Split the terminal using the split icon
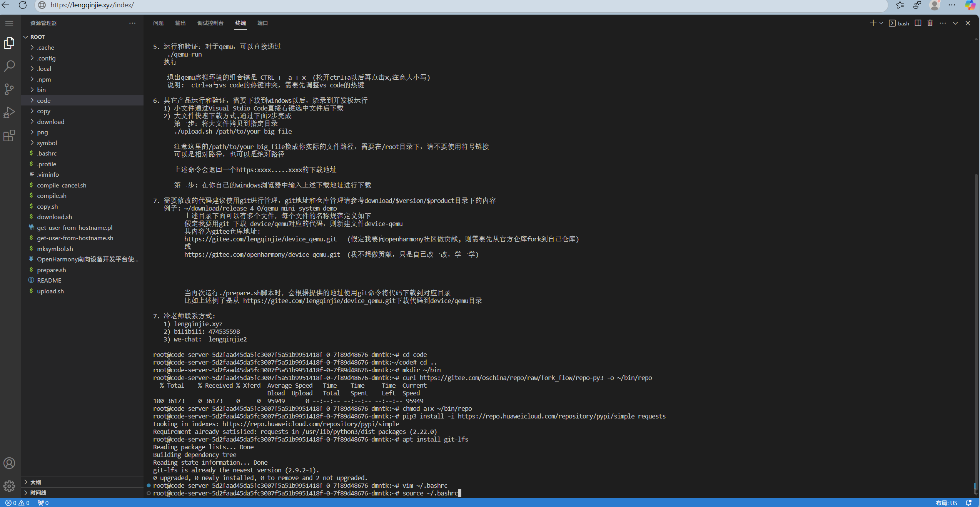Image resolution: width=980 pixels, height=507 pixels. (917, 23)
